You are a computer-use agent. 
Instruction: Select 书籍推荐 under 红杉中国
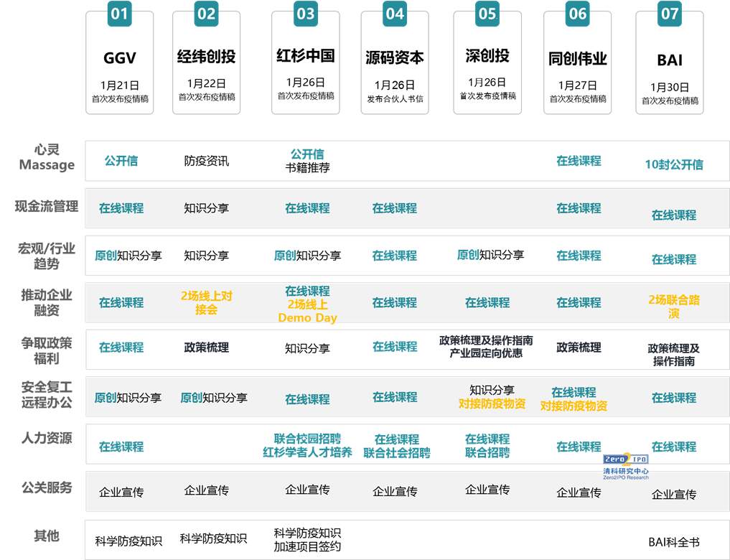(x=307, y=167)
